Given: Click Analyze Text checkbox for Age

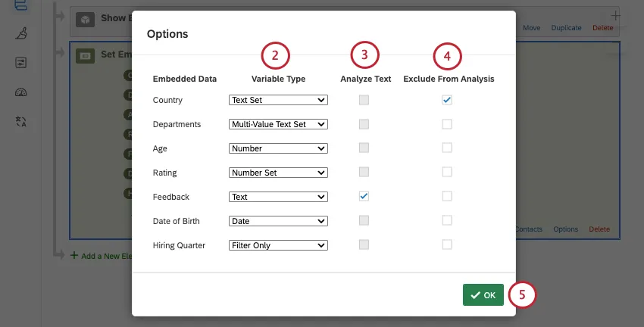Looking at the screenshot, I should [x=364, y=148].
